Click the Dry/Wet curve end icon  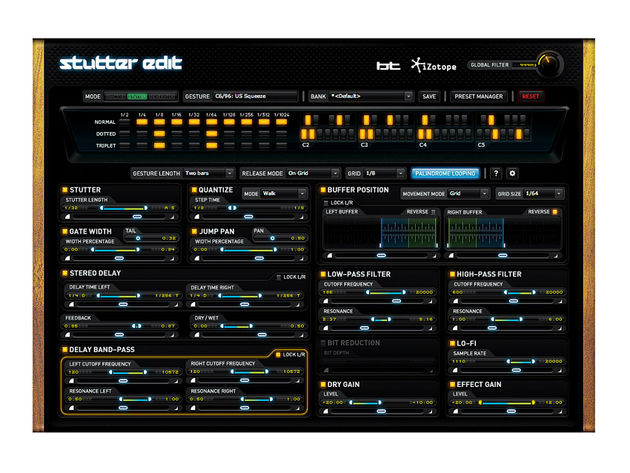(x=302, y=335)
